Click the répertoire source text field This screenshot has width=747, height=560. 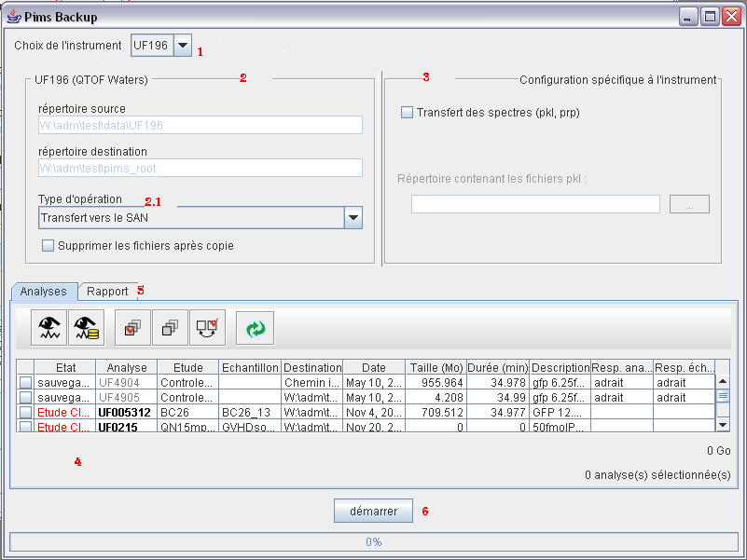pos(201,125)
